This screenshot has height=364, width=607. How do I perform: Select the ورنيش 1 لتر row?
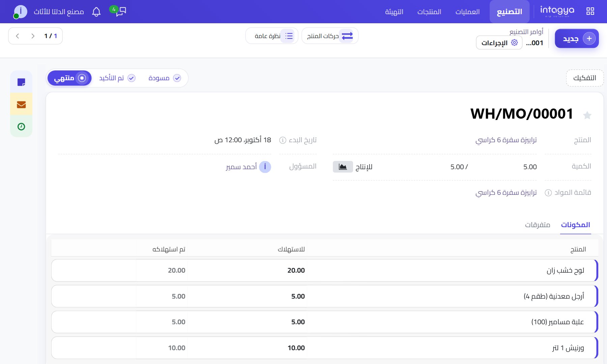[324, 348]
